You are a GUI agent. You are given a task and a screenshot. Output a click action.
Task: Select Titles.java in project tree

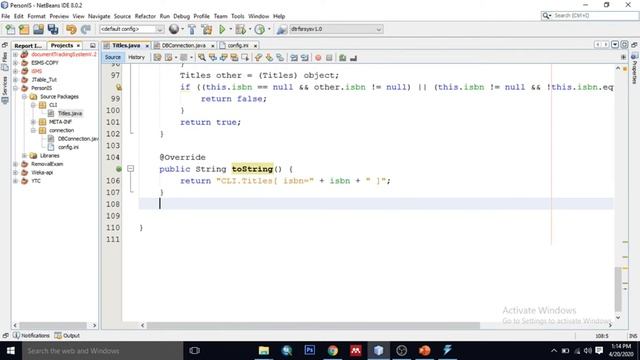[x=70, y=113]
